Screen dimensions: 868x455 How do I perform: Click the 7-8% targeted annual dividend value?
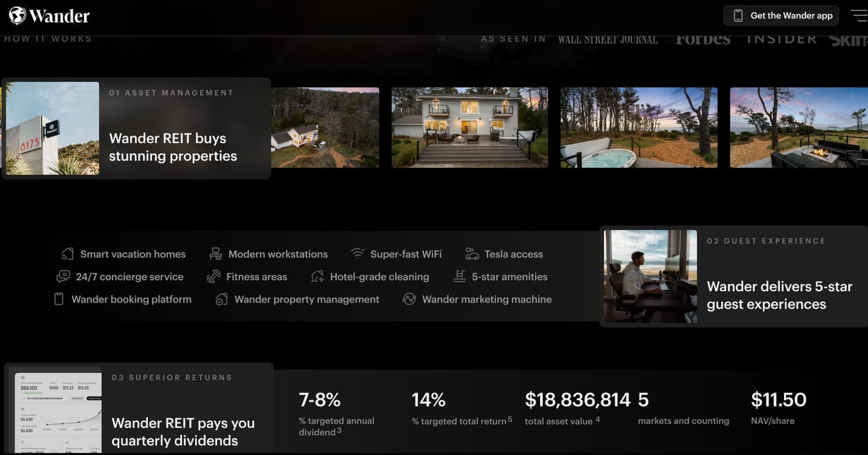320,400
